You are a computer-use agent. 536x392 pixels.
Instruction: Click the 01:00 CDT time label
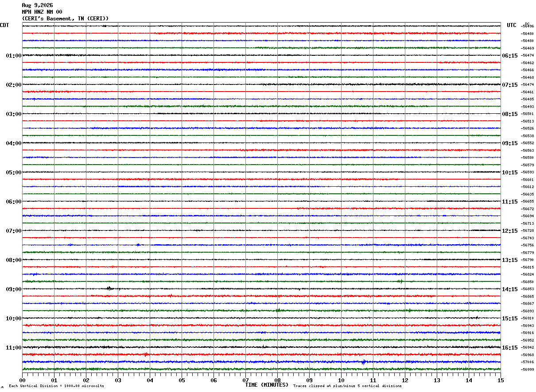(13, 56)
